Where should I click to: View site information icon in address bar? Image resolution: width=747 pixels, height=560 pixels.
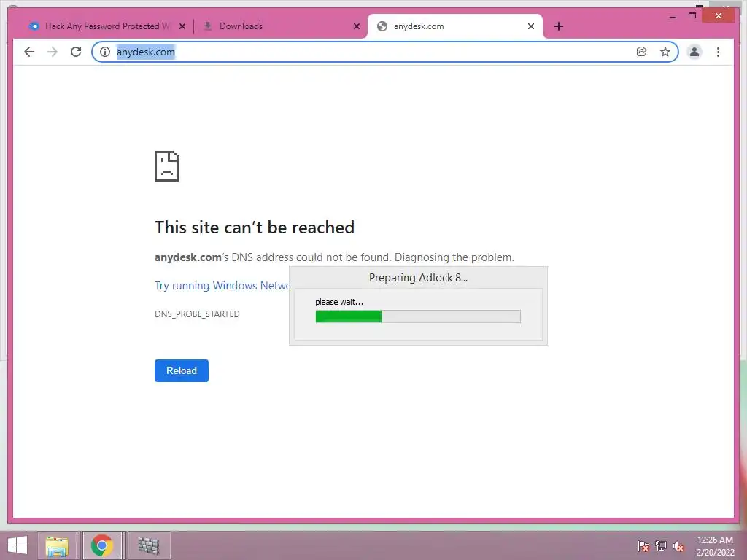coord(105,52)
